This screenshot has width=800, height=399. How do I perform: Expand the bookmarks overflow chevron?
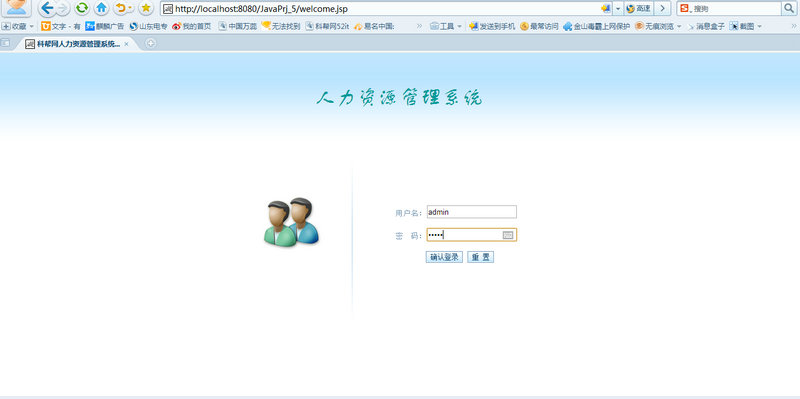click(x=419, y=26)
